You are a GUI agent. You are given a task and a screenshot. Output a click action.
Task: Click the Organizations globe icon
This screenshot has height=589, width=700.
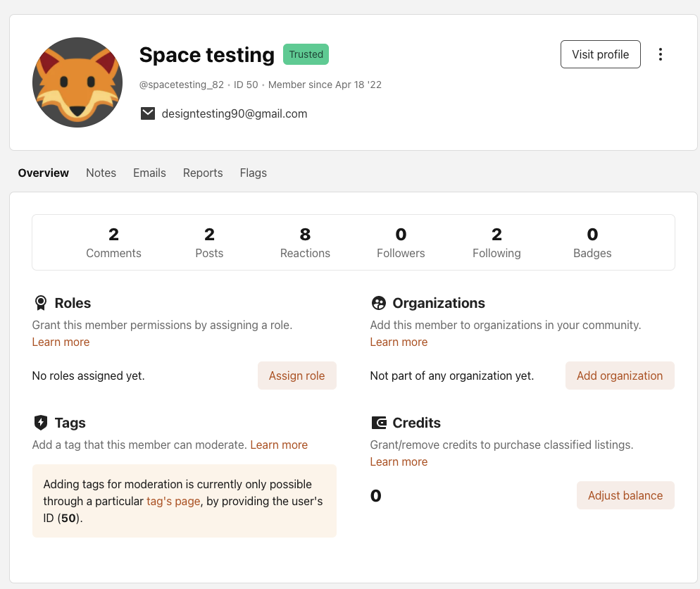pos(378,303)
